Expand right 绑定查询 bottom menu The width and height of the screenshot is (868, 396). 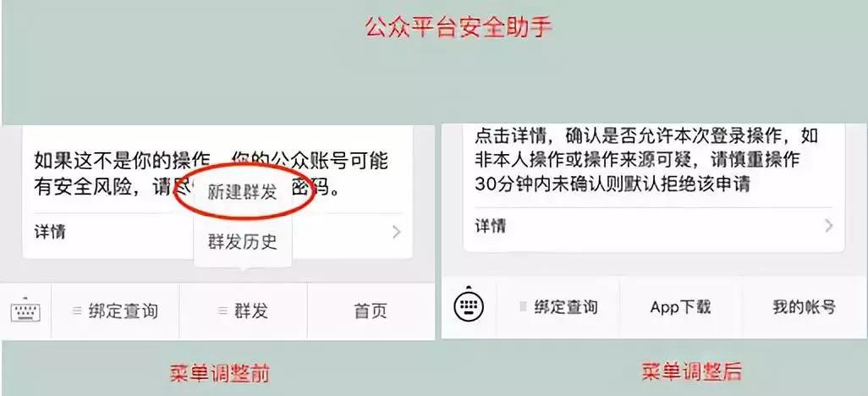558,307
